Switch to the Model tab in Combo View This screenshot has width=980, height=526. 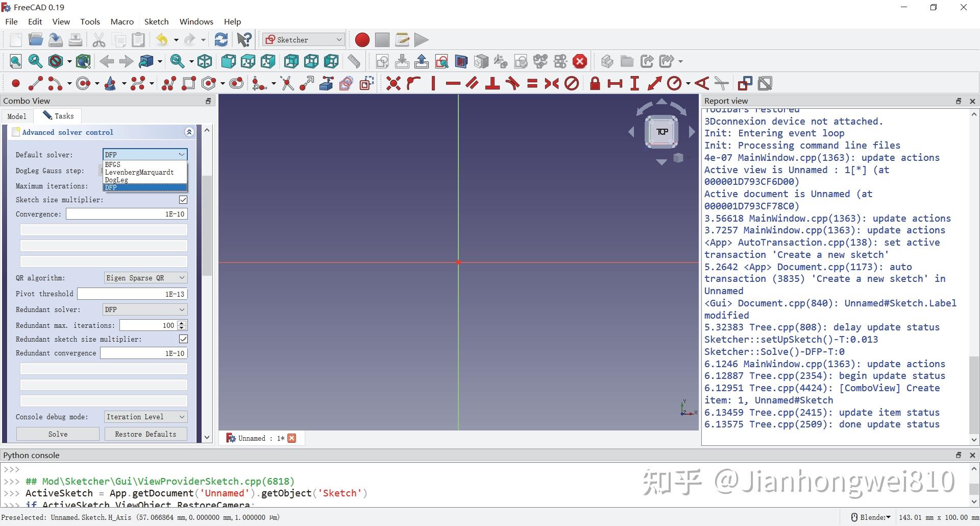click(x=17, y=116)
